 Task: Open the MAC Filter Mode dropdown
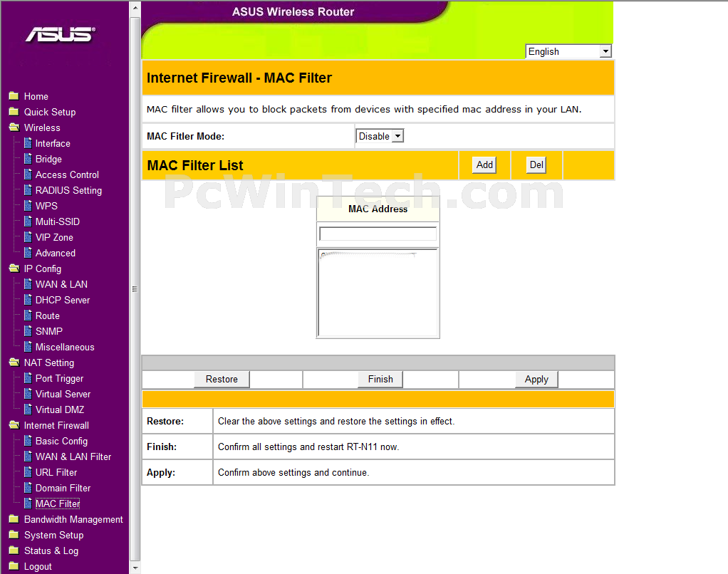point(380,136)
